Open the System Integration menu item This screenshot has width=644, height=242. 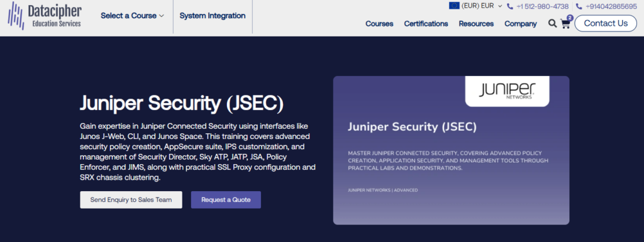213,16
